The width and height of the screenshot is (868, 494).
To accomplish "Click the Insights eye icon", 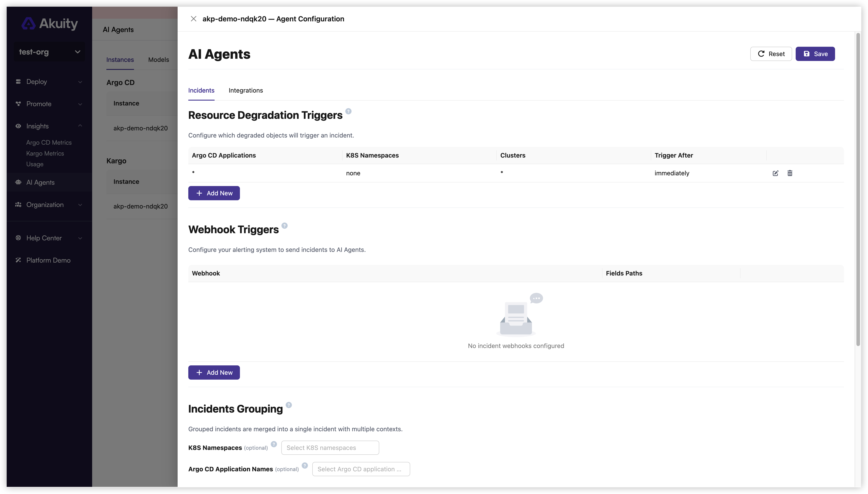I will (x=18, y=126).
